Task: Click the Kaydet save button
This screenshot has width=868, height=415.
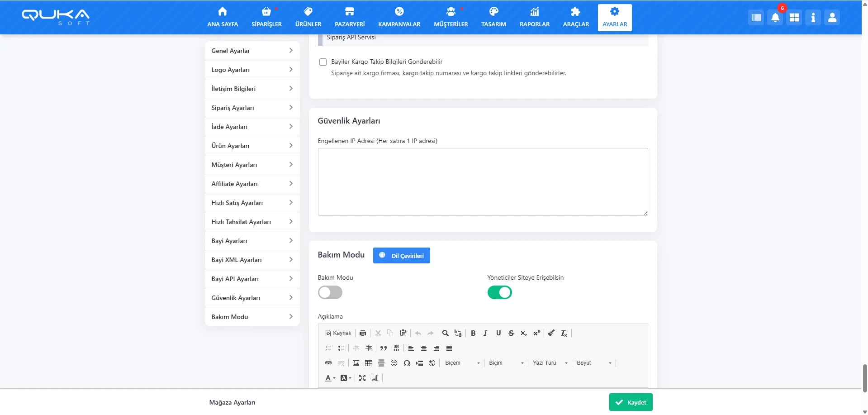Action: tap(631, 402)
